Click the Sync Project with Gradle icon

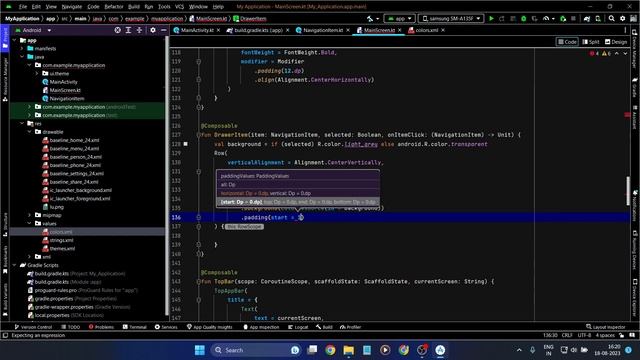(x=587, y=19)
